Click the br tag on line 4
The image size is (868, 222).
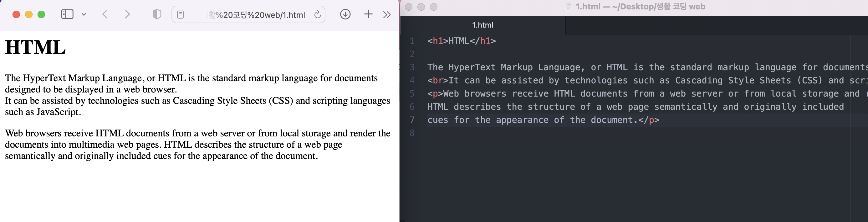point(438,80)
